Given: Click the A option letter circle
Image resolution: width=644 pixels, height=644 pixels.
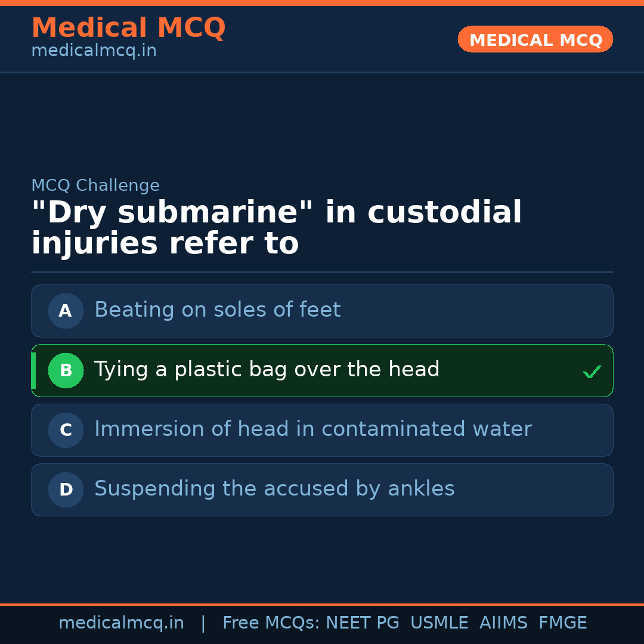Looking at the screenshot, I should 66,311.
